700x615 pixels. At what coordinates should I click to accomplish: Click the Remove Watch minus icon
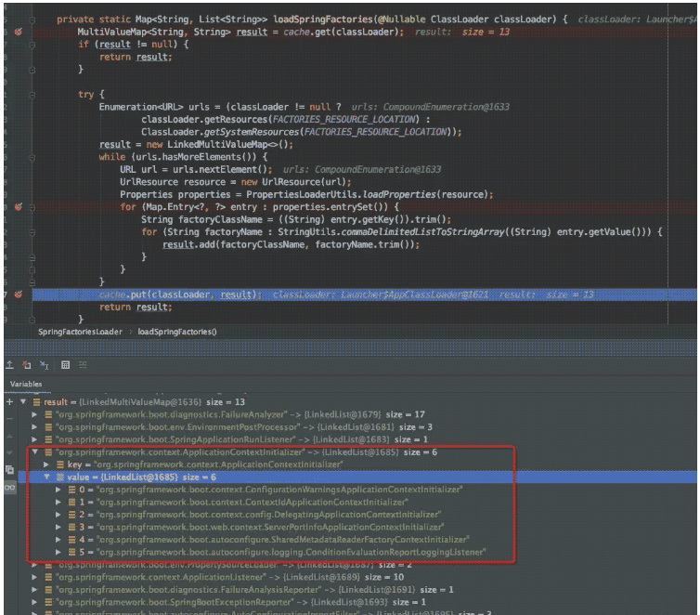[9, 419]
